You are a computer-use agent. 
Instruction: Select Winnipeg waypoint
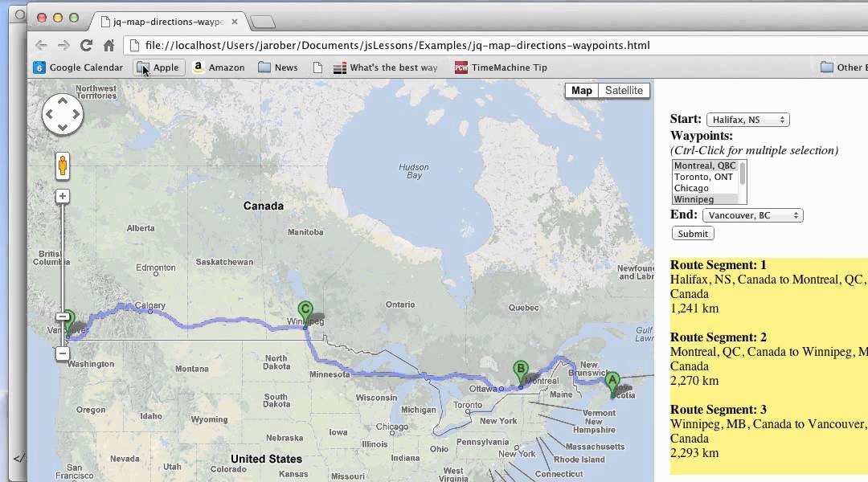tap(705, 199)
